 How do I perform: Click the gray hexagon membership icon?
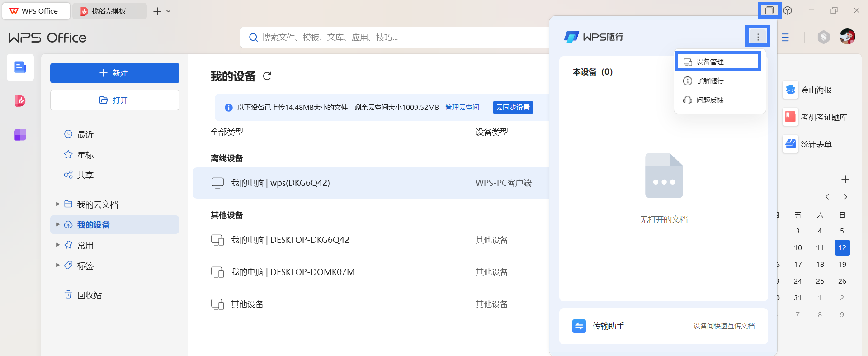click(x=824, y=37)
